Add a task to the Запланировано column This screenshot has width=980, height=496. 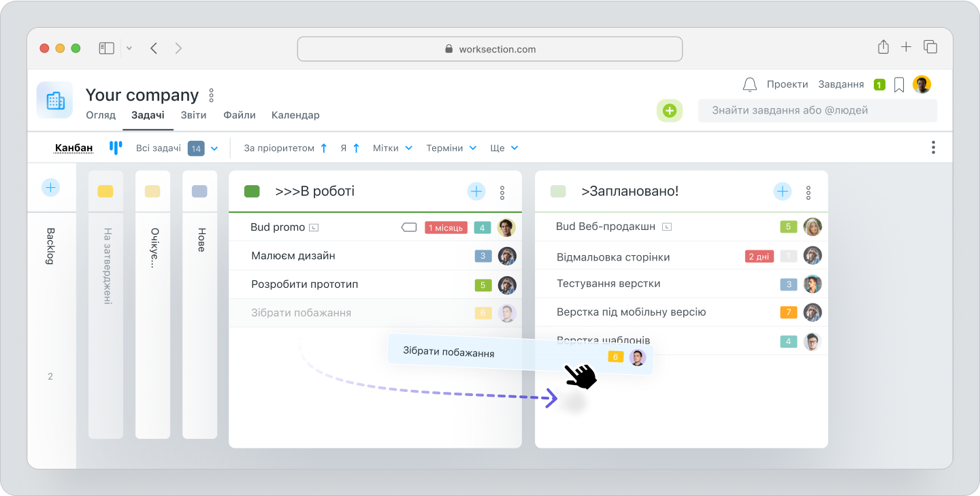pos(782,191)
